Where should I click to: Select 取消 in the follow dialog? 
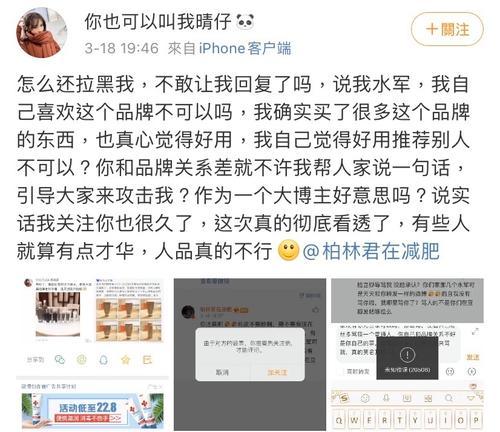point(222,372)
